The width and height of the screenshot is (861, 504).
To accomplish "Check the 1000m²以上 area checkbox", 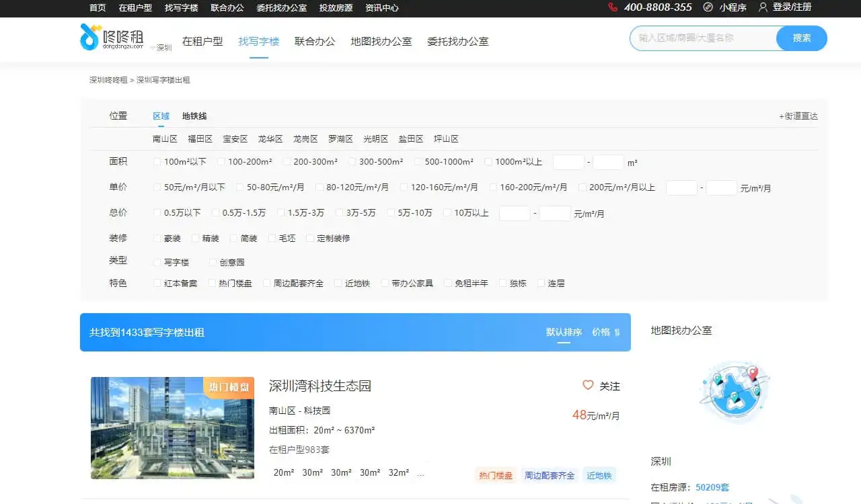I will (x=488, y=162).
